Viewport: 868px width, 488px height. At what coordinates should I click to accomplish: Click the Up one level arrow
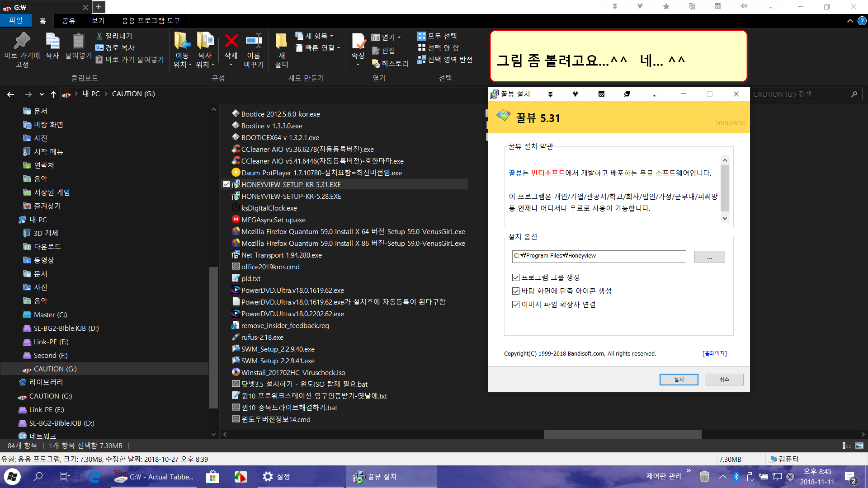tap(53, 94)
